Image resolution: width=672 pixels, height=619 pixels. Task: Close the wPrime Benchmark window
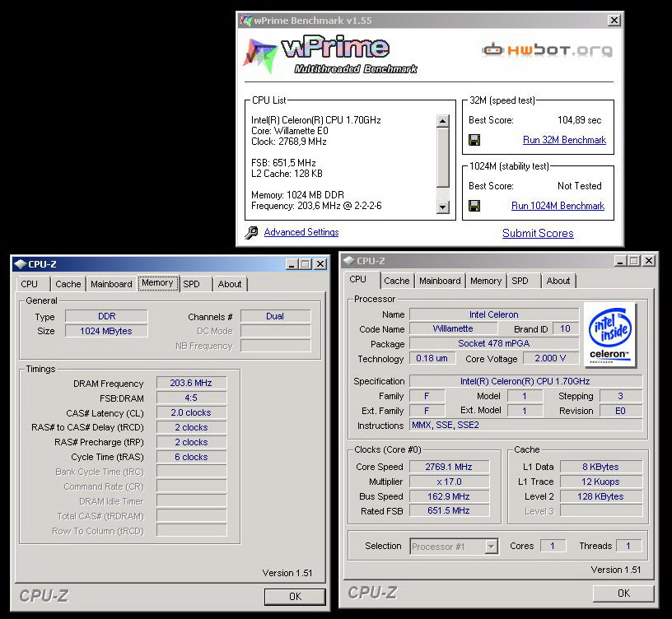614,20
